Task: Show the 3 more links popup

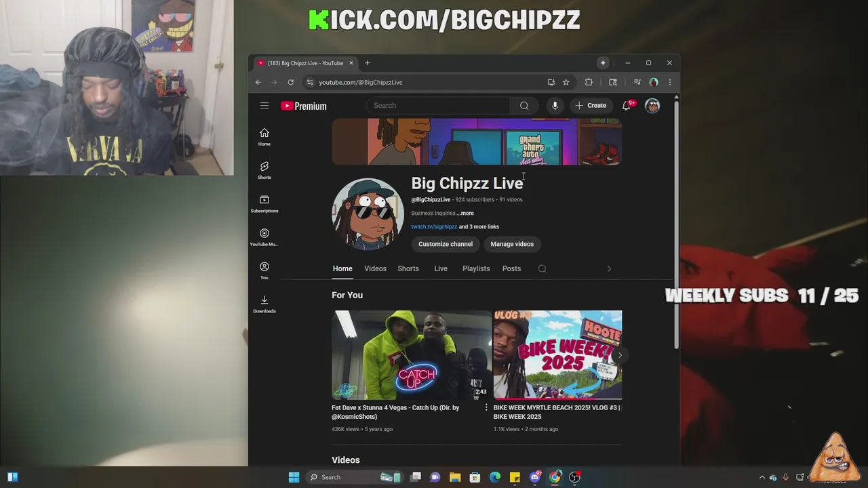Action: click(x=479, y=227)
